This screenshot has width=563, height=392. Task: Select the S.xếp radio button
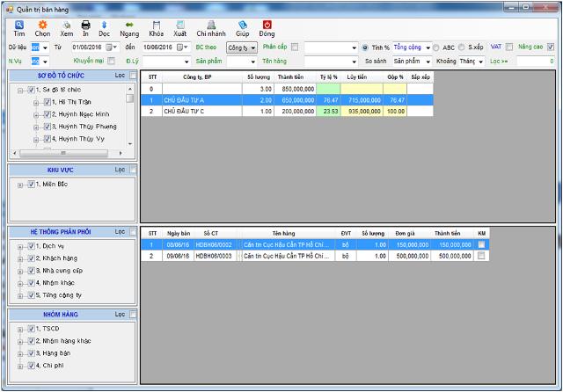coord(461,47)
